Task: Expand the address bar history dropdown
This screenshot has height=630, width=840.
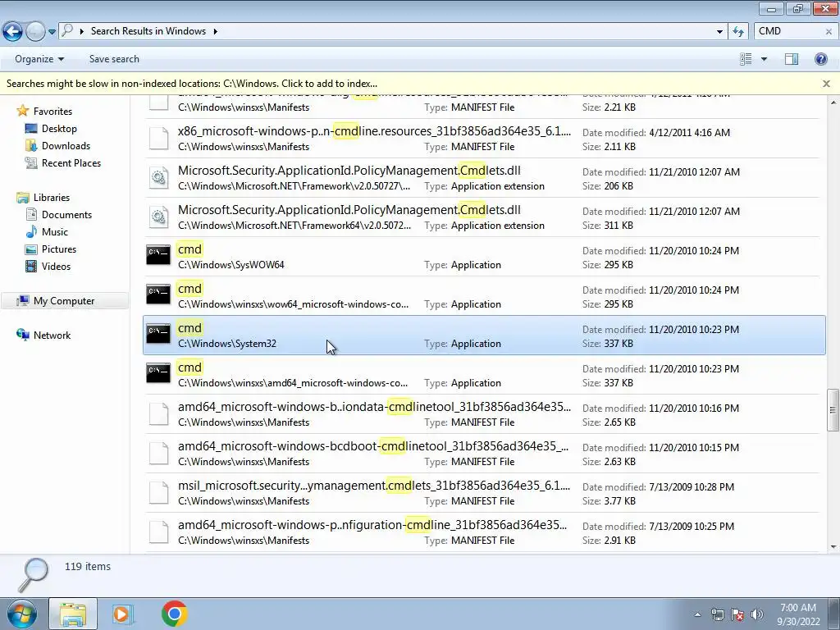Action: (x=719, y=32)
